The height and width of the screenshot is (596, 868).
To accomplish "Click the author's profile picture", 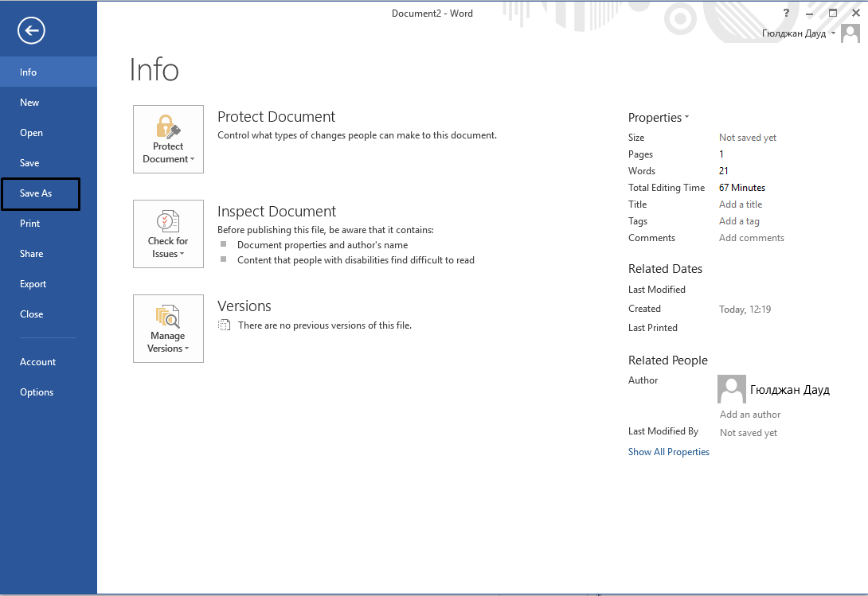I will point(731,390).
